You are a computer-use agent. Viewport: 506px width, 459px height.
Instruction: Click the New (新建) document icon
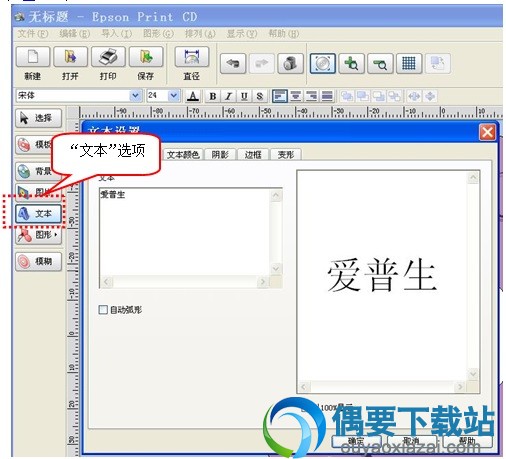[33, 56]
